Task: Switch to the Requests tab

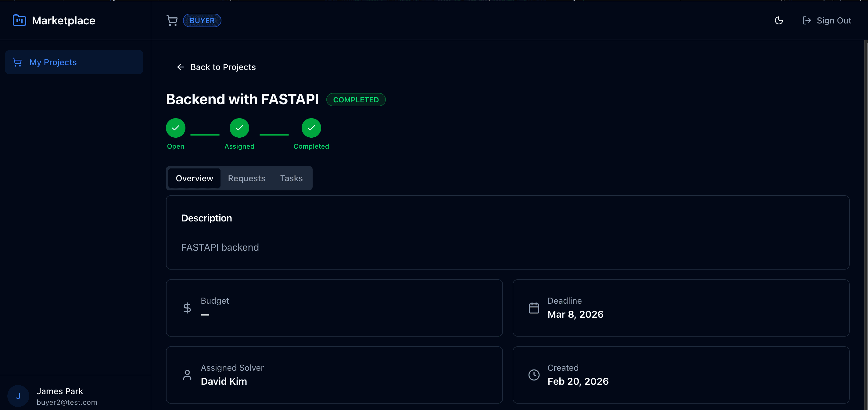Action: point(246,178)
